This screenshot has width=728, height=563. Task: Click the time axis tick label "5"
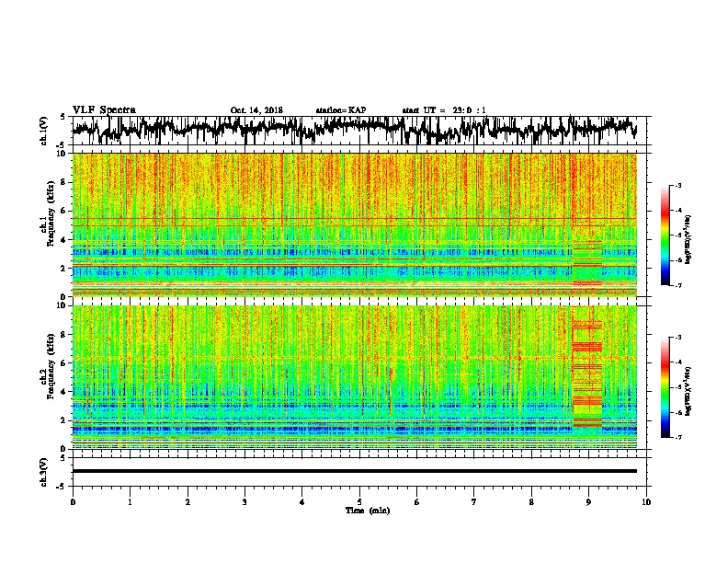click(x=359, y=502)
